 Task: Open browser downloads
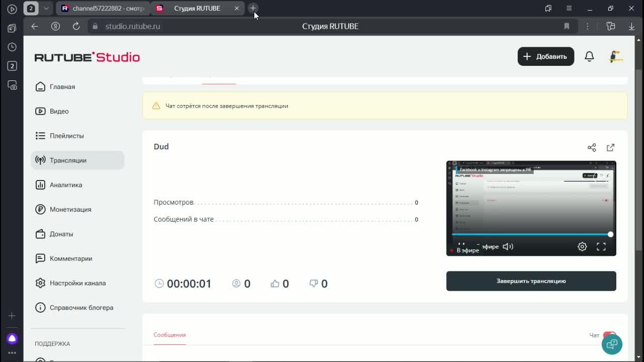click(x=631, y=26)
